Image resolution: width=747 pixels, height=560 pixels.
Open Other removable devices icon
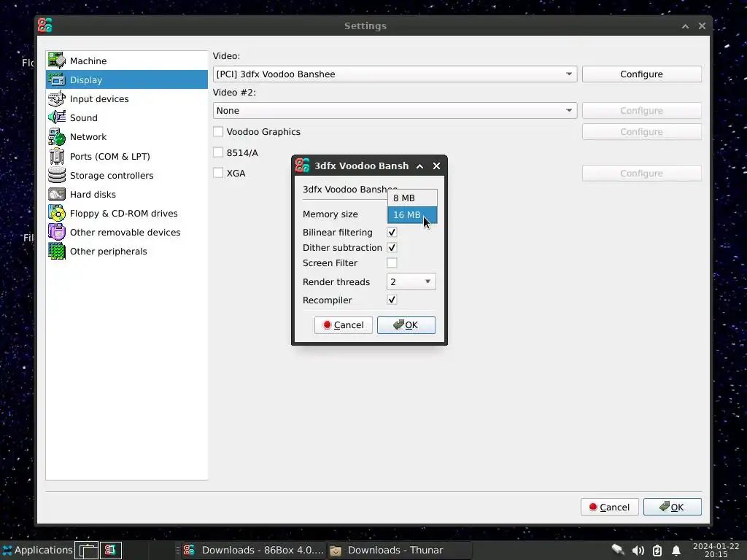coord(57,233)
